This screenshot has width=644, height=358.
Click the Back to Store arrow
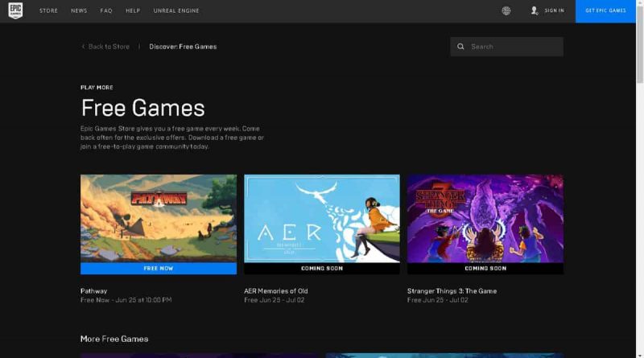click(x=83, y=47)
